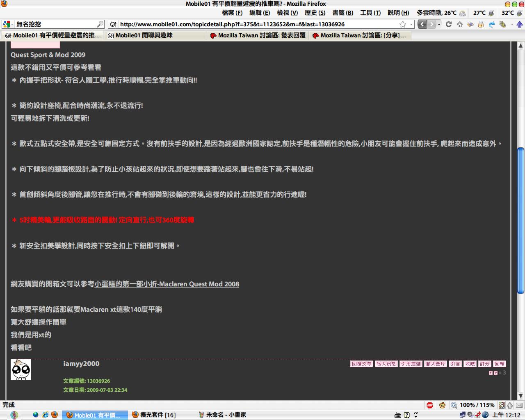The height and width of the screenshot is (420, 525).
Task: Open the Quest Sport & Mod 2009 link
Action: tap(48, 55)
